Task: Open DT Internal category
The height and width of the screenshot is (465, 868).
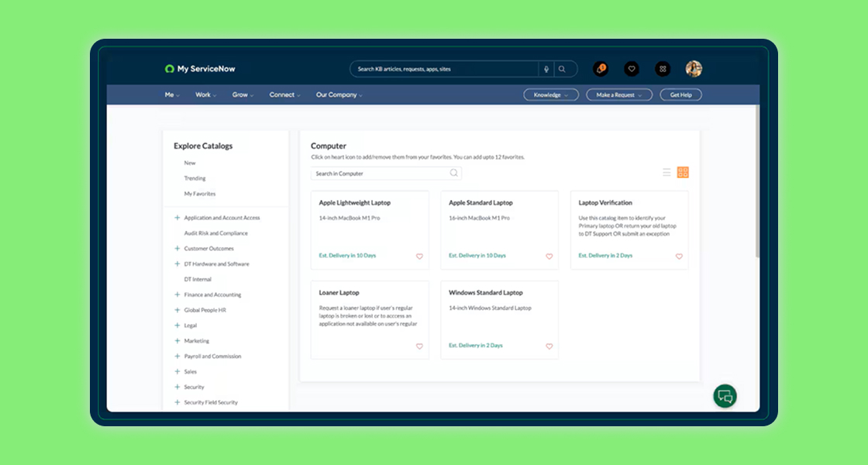Action: tap(198, 280)
